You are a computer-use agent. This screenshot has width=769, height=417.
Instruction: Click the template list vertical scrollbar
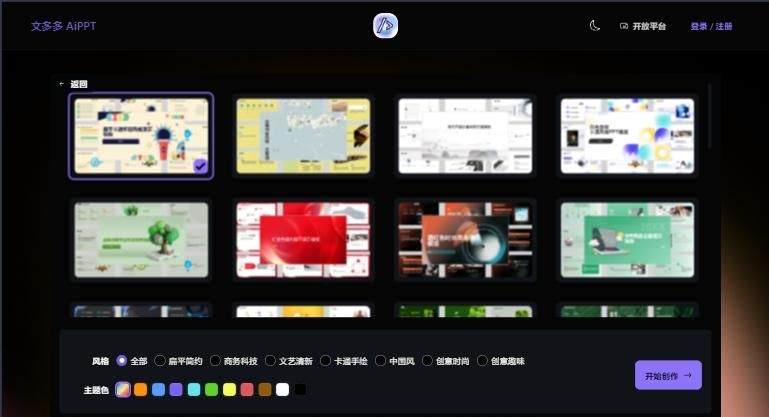[x=709, y=116]
